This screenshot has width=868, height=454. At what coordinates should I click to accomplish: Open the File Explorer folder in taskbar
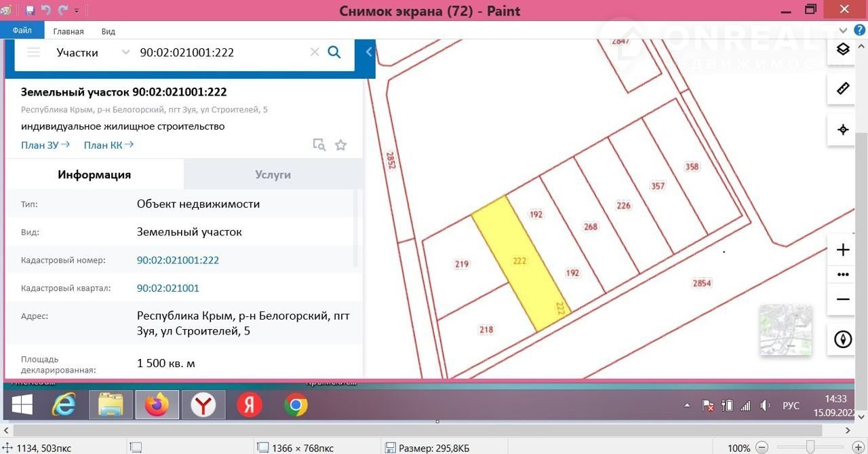coord(111,405)
